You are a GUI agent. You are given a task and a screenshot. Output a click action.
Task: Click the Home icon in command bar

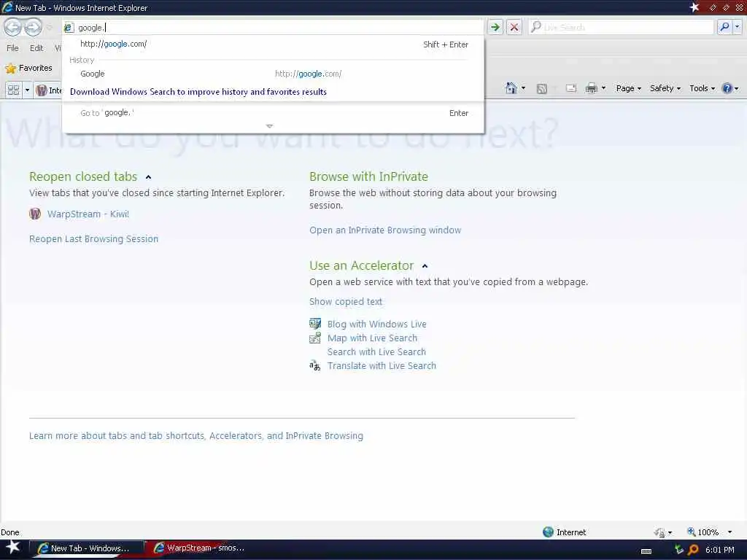pyautogui.click(x=511, y=88)
